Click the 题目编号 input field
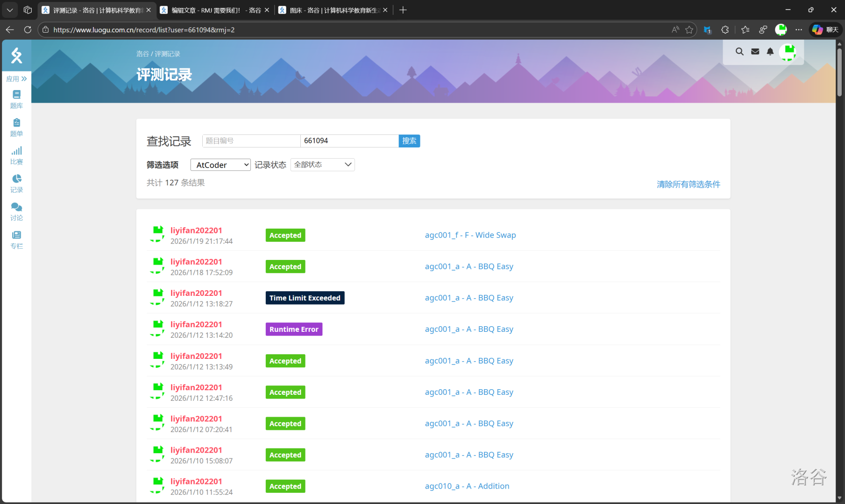Screen dimensions: 845x504 pos(251,141)
